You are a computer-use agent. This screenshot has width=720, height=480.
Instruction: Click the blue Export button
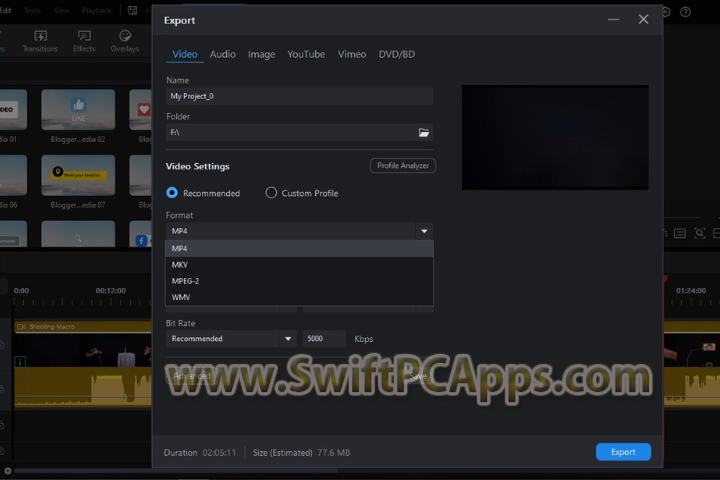(x=623, y=452)
